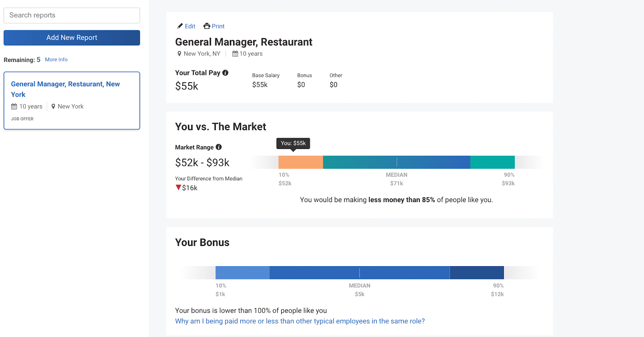Viewport: 644px width, 337px height.
Task: Open the More Info link beside Remaining: 5
Action: tap(56, 59)
